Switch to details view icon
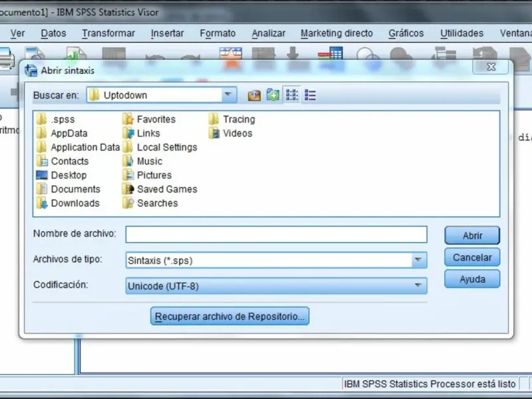 [310, 95]
